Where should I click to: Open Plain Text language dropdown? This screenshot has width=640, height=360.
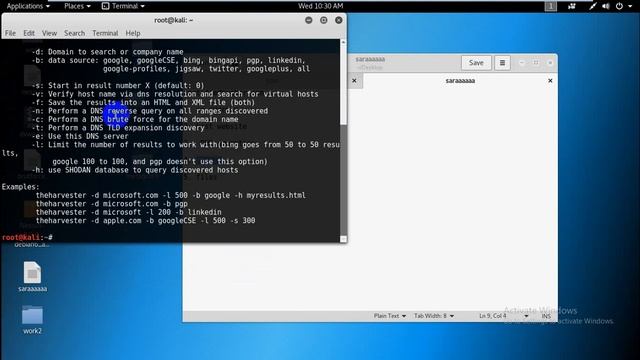click(x=389, y=316)
